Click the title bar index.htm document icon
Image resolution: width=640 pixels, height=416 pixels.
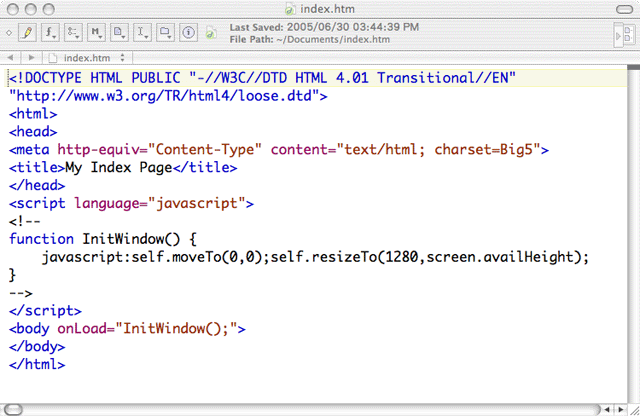289,9
